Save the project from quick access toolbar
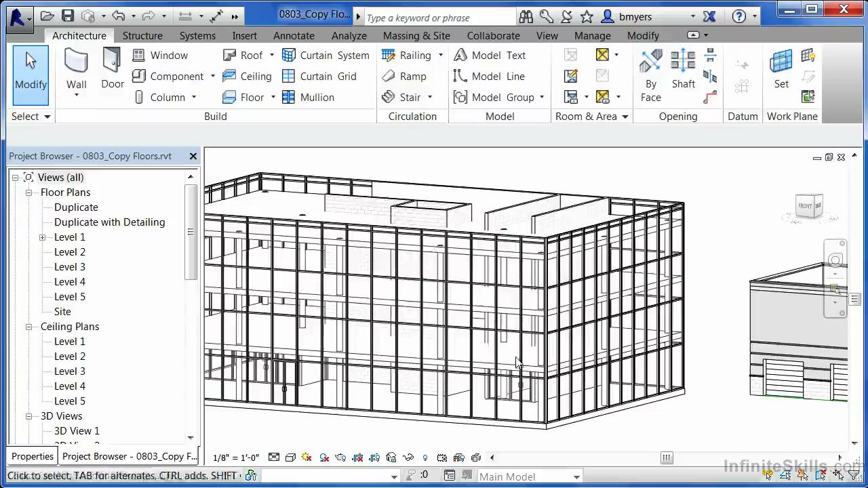868x488 pixels. (68, 16)
